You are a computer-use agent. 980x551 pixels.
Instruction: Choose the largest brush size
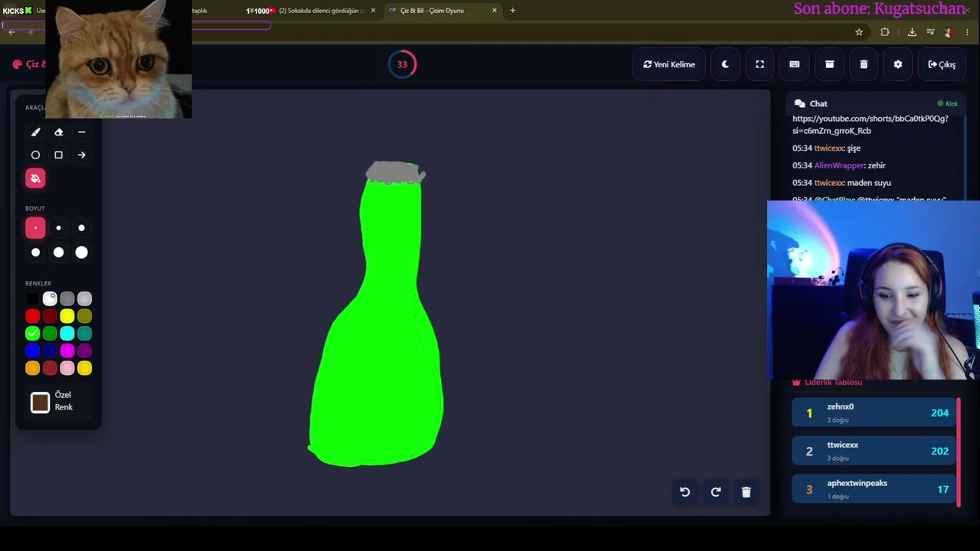click(81, 253)
